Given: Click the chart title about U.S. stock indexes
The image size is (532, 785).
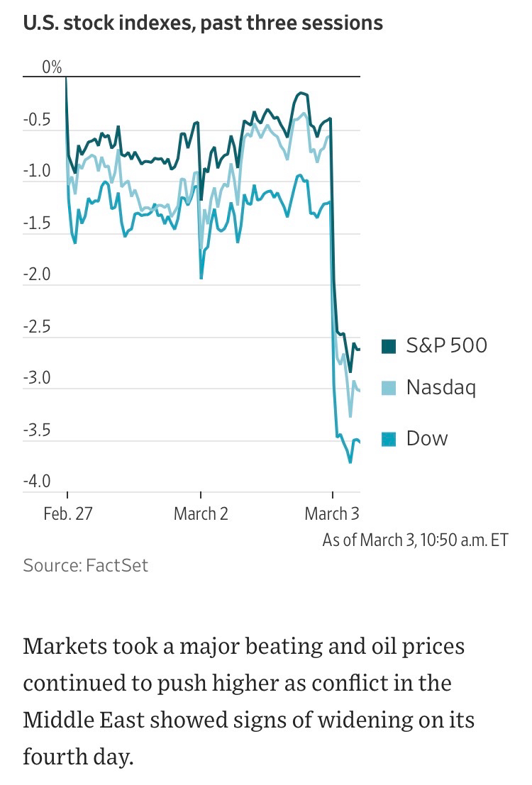Looking at the screenshot, I should tap(203, 23).
